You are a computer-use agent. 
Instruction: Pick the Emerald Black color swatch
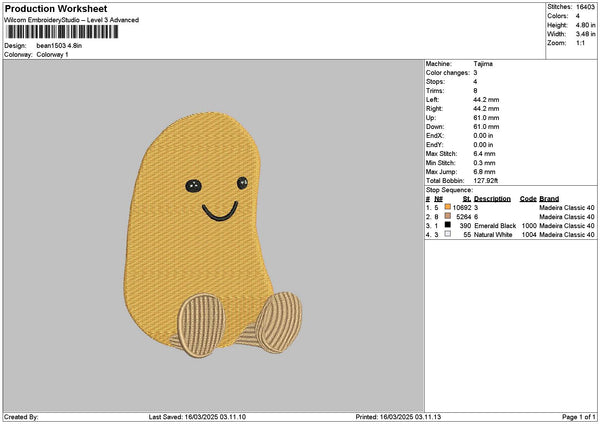pos(447,225)
